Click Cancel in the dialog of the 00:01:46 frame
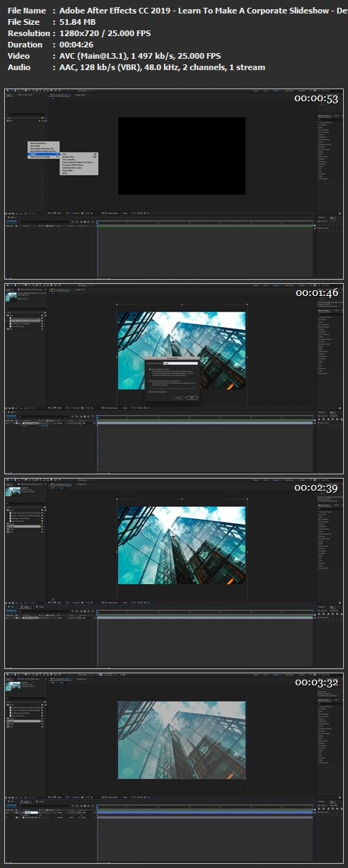This screenshot has width=348, height=868. click(x=178, y=397)
